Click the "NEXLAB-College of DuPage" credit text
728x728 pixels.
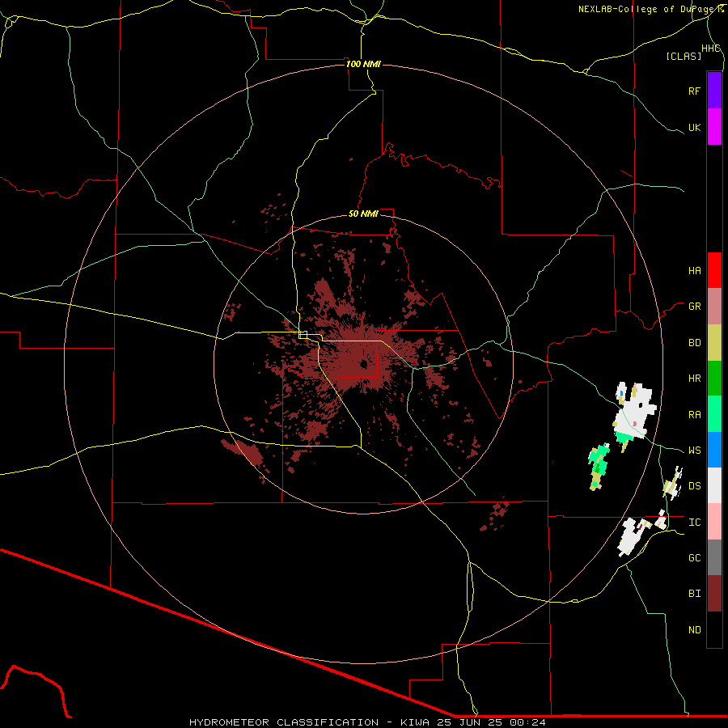click(647, 9)
